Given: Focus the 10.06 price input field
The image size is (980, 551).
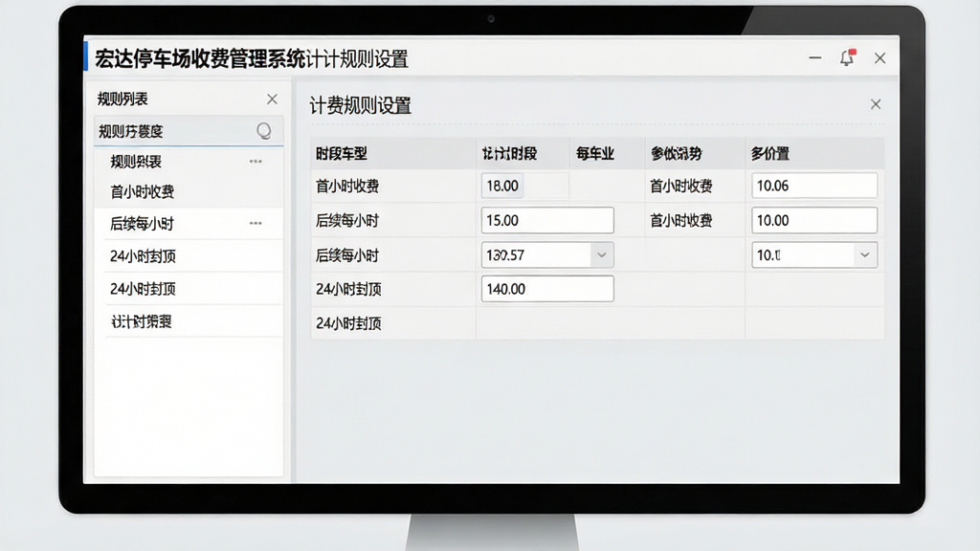Looking at the screenshot, I should (x=814, y=186).
